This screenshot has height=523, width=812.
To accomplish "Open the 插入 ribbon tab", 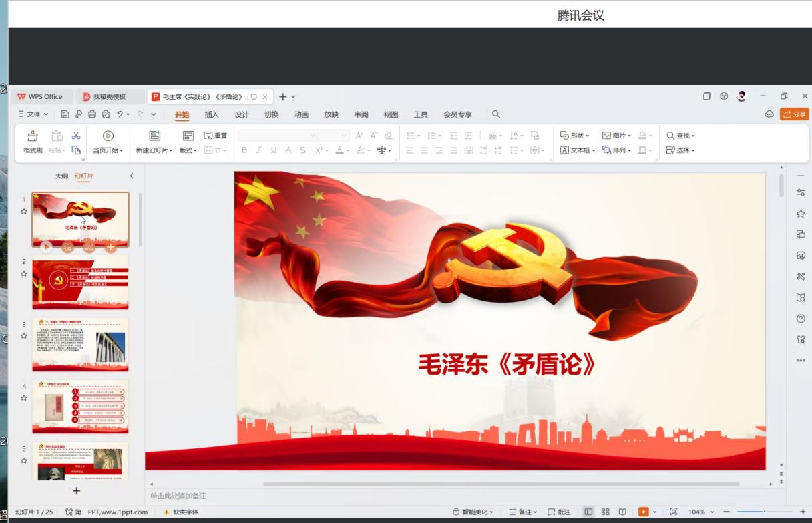I will [x=212, y=114].
